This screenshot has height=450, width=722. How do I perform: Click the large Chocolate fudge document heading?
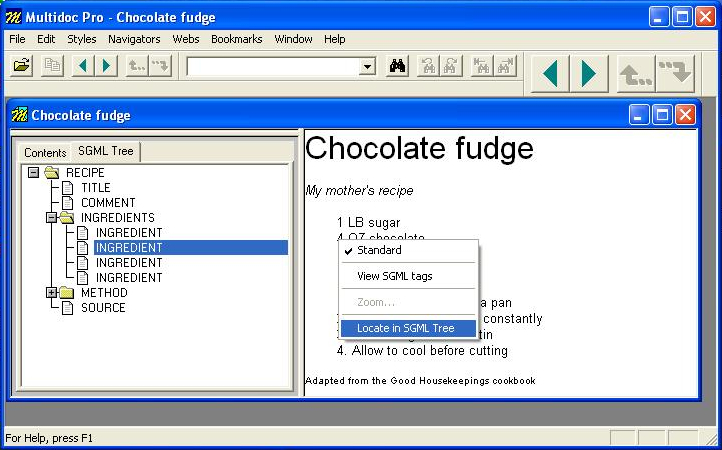tap(419, 148)
